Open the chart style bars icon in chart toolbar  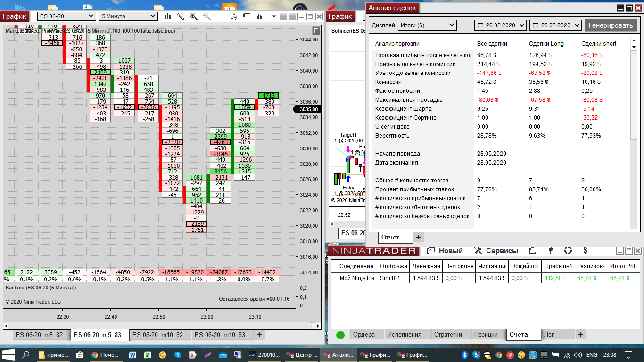point(167,16)
